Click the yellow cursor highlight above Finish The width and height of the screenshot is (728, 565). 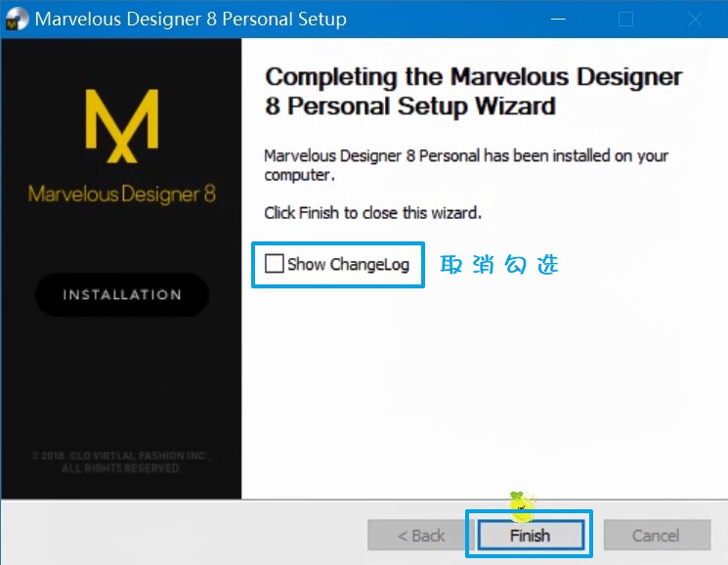523,506
